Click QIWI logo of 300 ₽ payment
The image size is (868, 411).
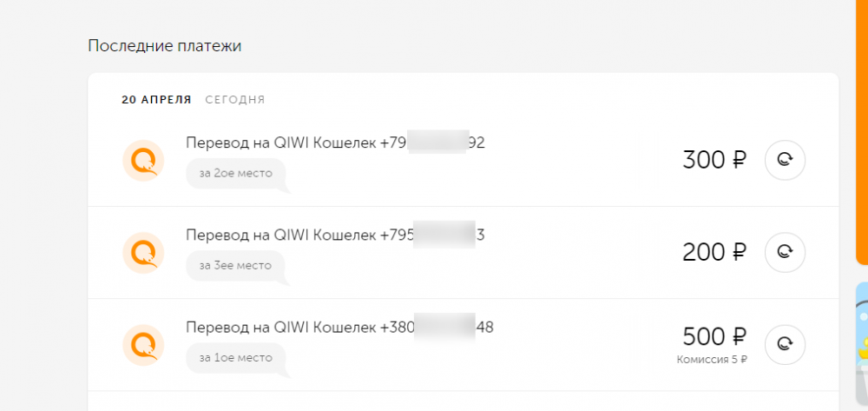142,160
